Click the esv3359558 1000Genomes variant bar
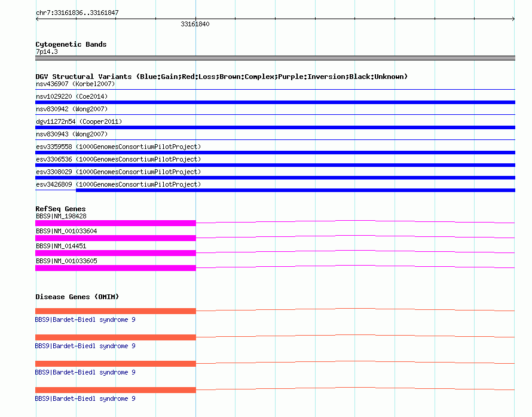The width and height of the screenshot is (532, 417). tap(275, 153)
